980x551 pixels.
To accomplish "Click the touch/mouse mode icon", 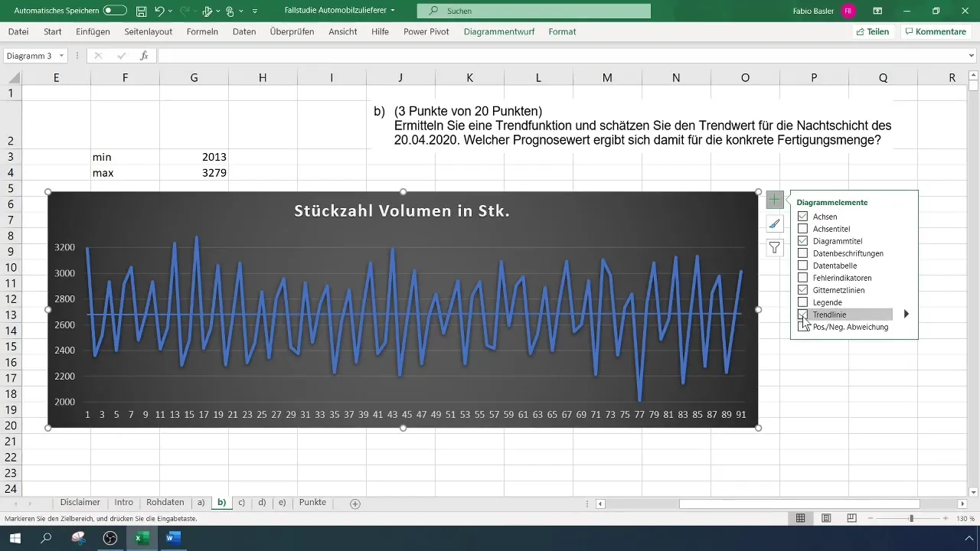I will coord(229,11).
